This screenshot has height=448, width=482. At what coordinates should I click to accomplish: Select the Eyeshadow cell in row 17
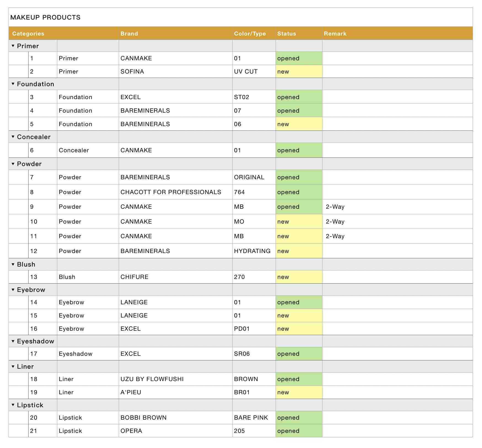[88, 354]
